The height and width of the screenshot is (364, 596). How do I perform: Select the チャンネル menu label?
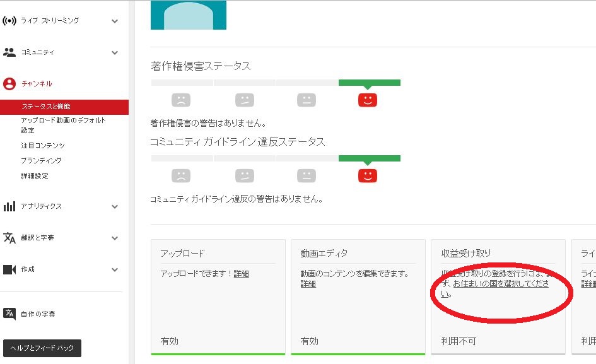click(x=37, y=84)
